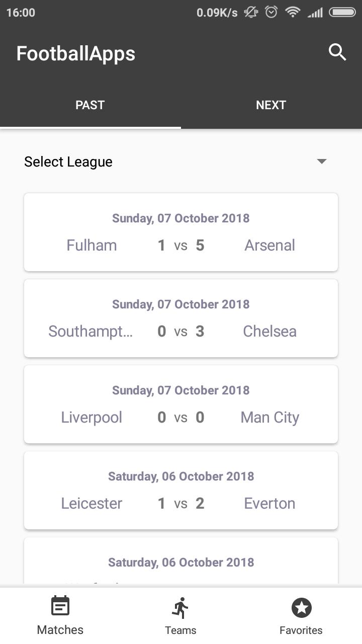Tap the FootballApps title
The image size is (362, 644).
(x=76, y=54)
